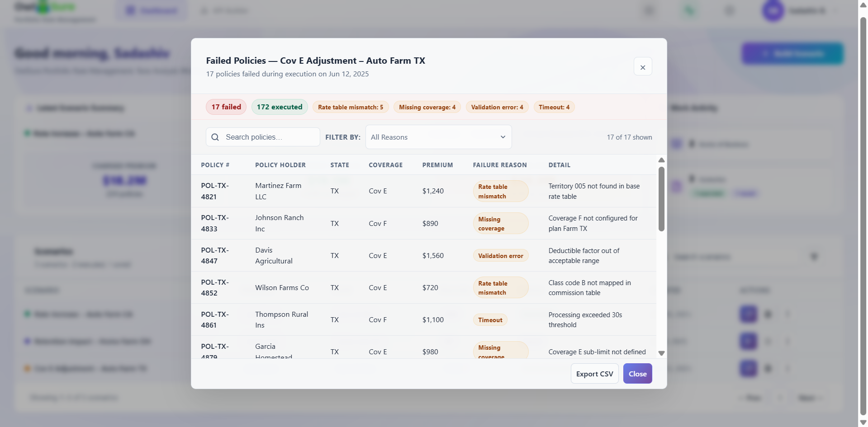The width and height of the screenshot is (868, 427).
Task: Open the All Reasons filter dropdown
Action: (x=438, y=137)
